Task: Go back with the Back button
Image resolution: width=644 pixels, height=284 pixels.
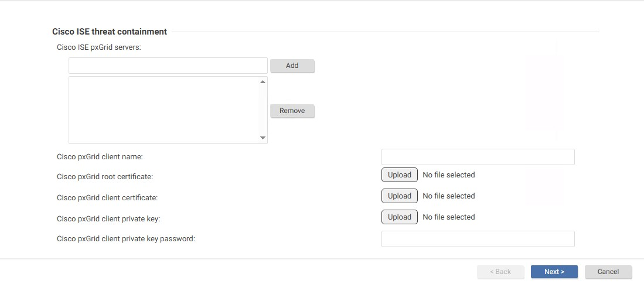Action: (x=500, y=272)
